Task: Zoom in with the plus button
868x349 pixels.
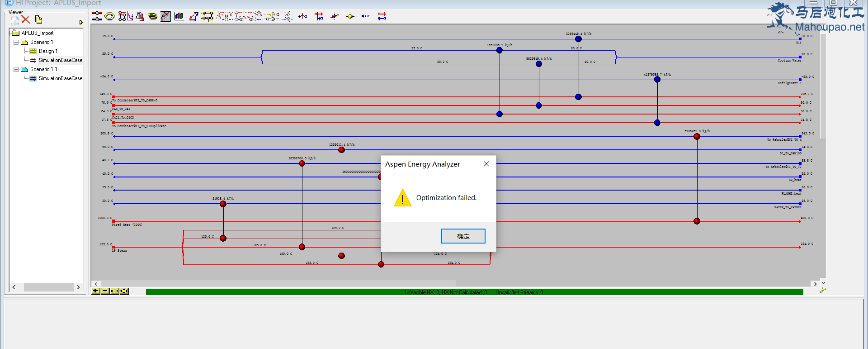Action: coord(96,291)
